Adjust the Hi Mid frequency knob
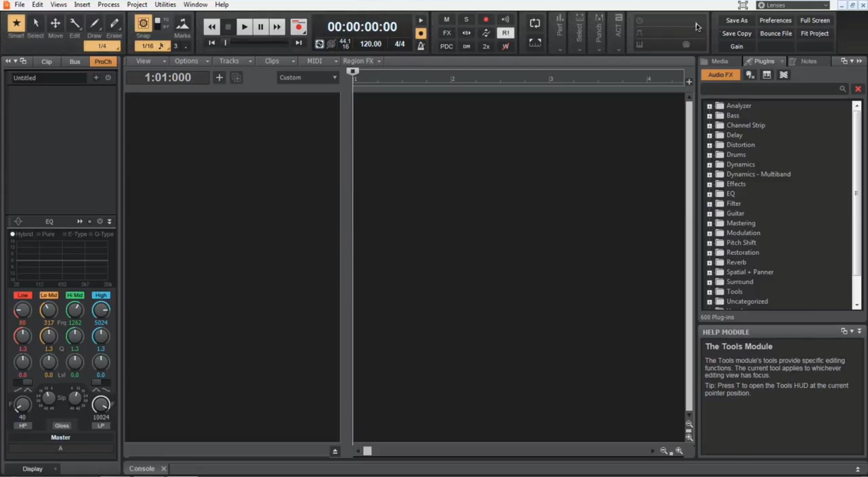The image size is (868, 477). pos(75,310)
